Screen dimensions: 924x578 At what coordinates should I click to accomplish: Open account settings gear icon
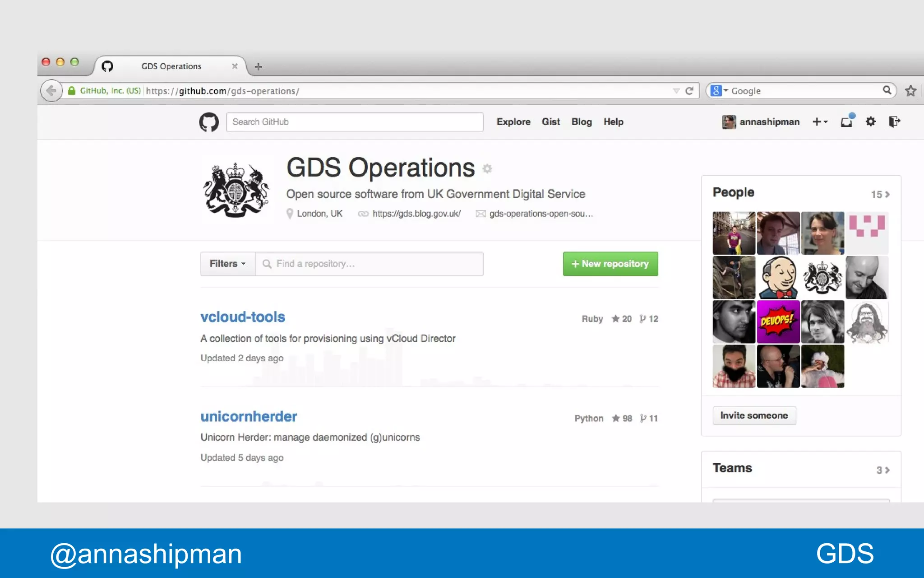870,121
